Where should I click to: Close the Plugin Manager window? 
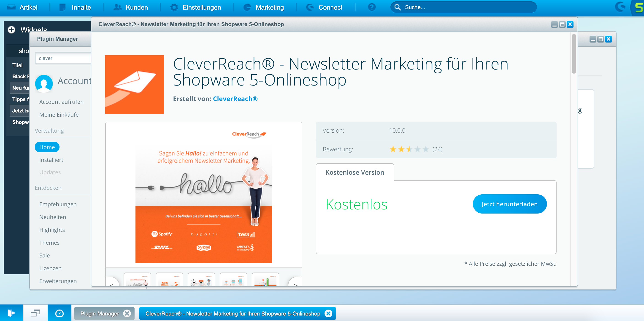pyautogui.click(x=609, y=39)
